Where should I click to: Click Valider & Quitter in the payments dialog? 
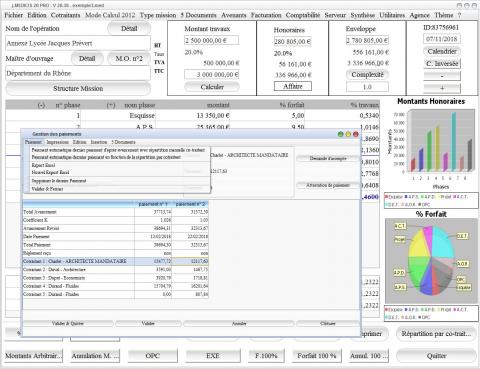tap(68, 324)
